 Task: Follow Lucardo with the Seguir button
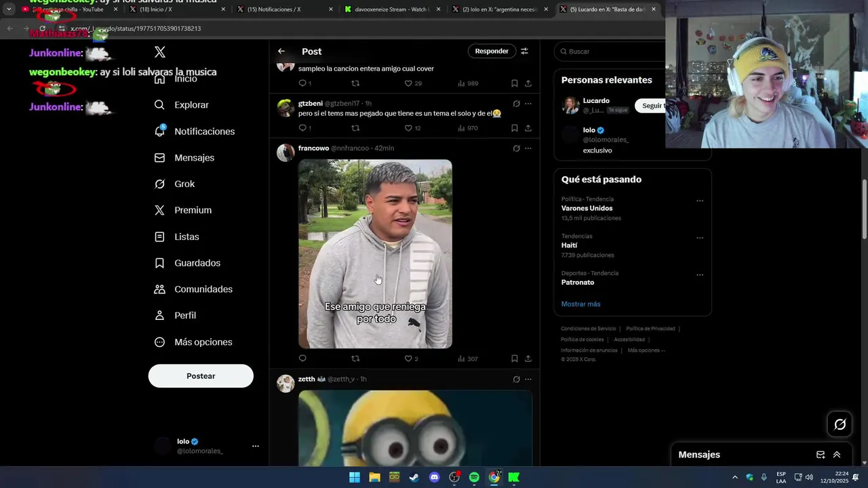point(650,106)
